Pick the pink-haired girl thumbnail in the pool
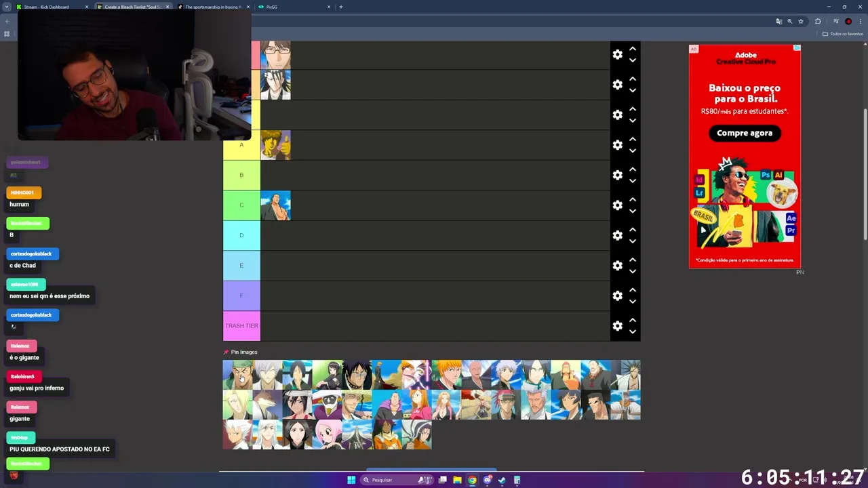Viewport: 868px width, 488px height. (x=327, y=434)
